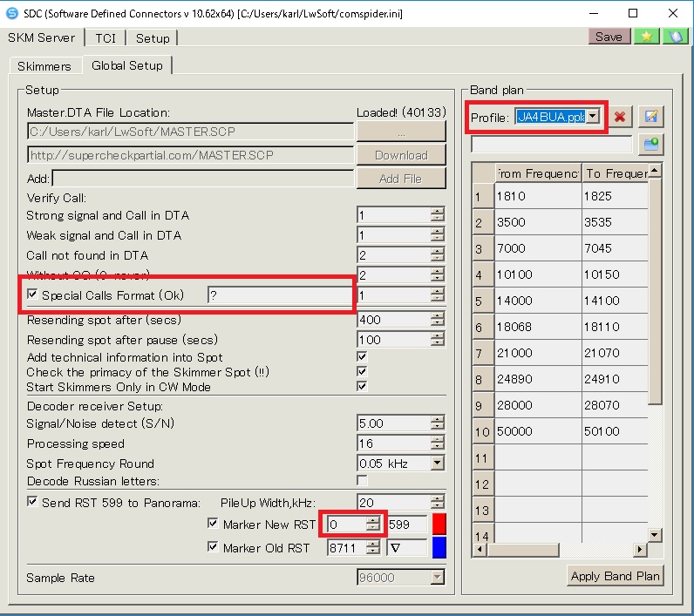694x616 pixels.
Task: Adjust Processing speed spinner
Action: click(437, 443)
